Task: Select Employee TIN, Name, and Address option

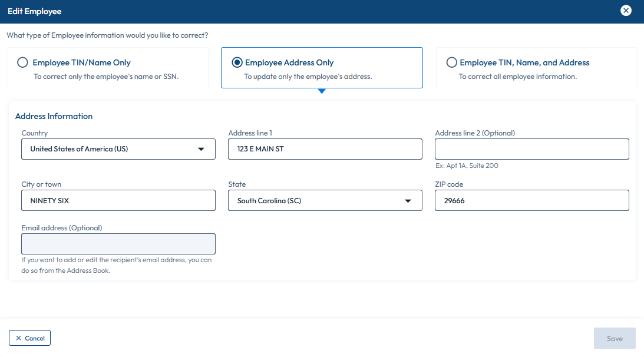Action: pos(451,62)
